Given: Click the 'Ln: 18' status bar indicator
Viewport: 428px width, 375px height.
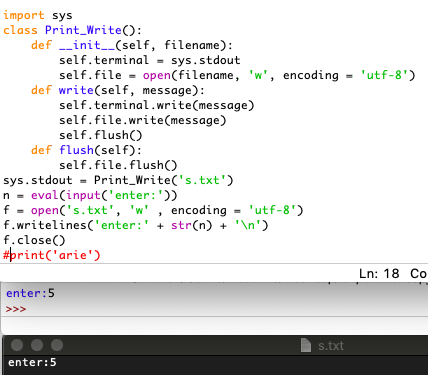Looking at the screenshot, I should [379, 274].
